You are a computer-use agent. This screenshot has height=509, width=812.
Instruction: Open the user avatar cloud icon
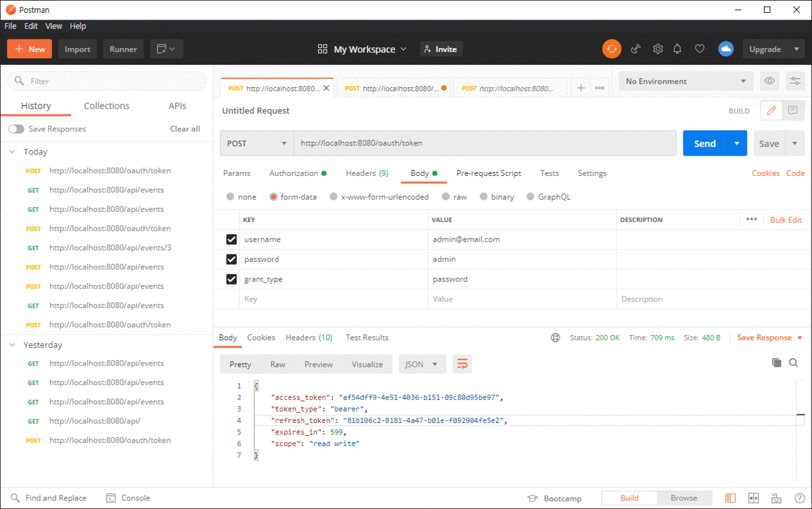(x=725, y=49)
